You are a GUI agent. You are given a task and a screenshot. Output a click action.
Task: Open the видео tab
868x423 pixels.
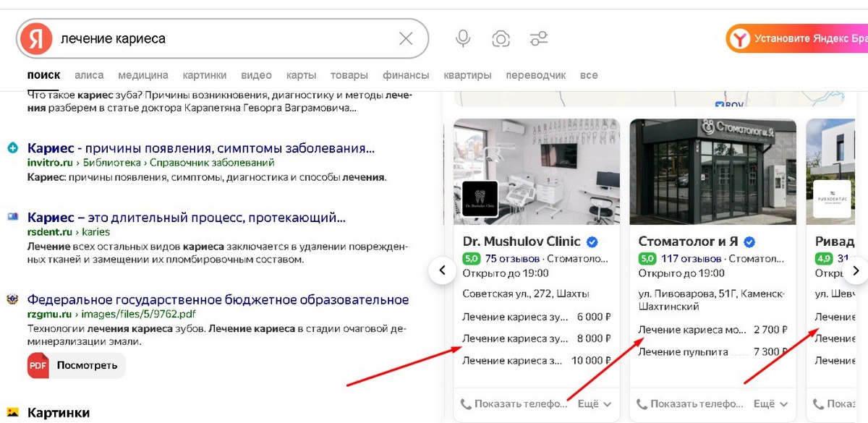[x=257, y=75]
